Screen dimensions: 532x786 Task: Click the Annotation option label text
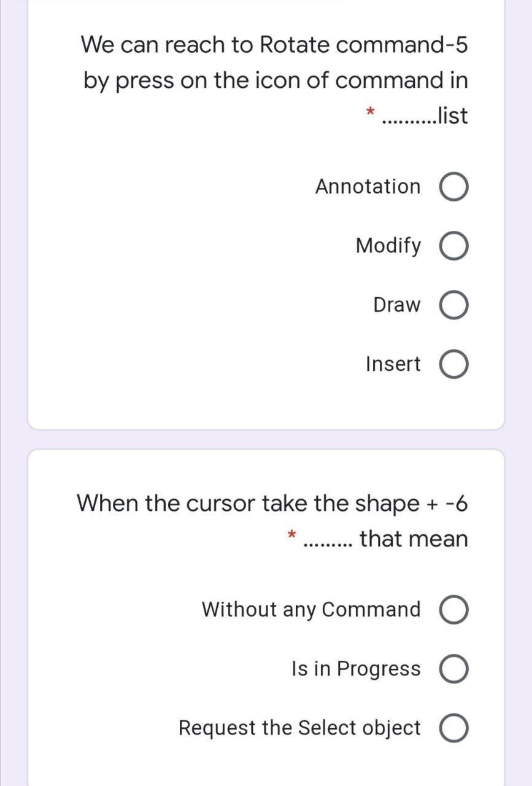(368, 187)
